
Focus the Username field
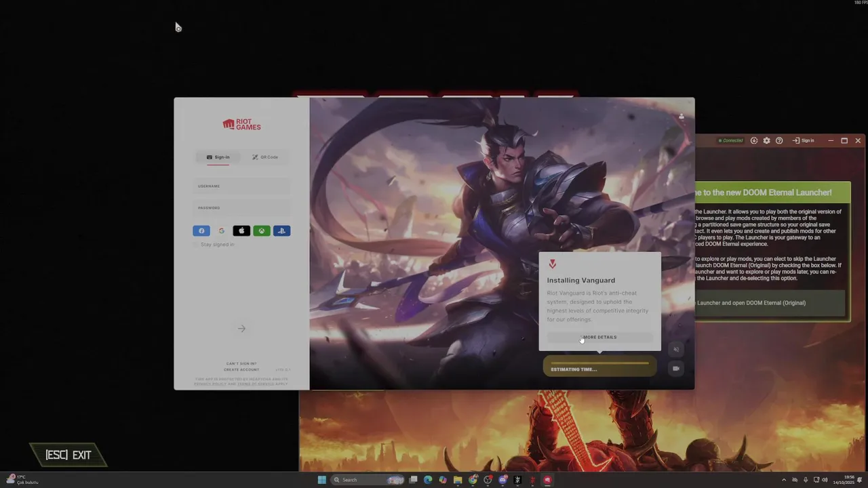coord(241,186)
